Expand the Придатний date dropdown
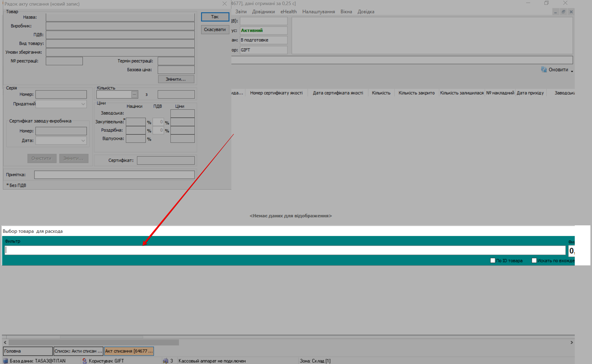 [83, 104]
